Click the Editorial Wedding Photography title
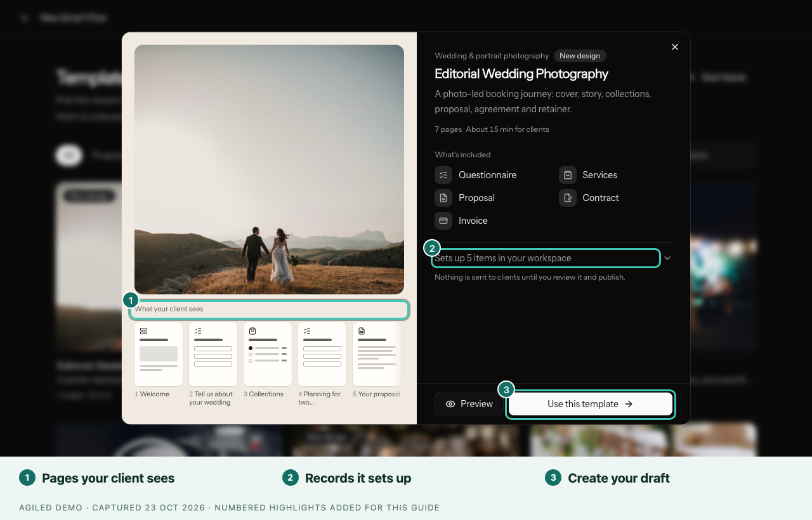 (521, 74)
